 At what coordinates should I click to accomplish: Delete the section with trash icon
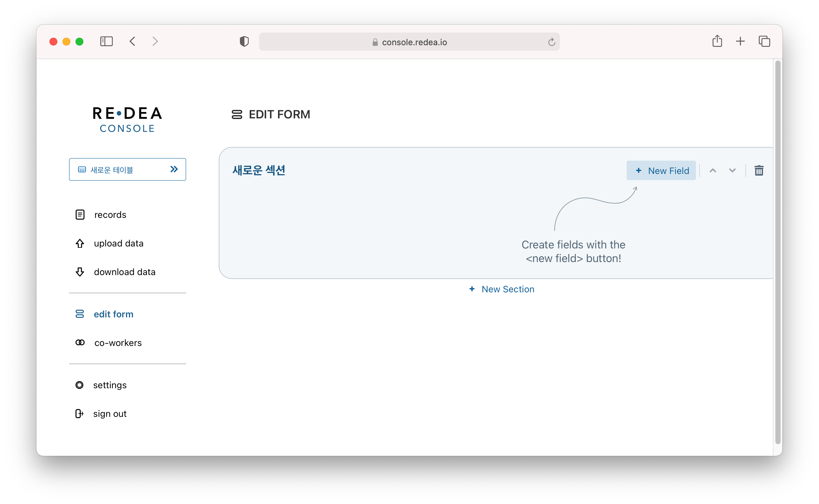pyautogui.click(x=759, y=171)
